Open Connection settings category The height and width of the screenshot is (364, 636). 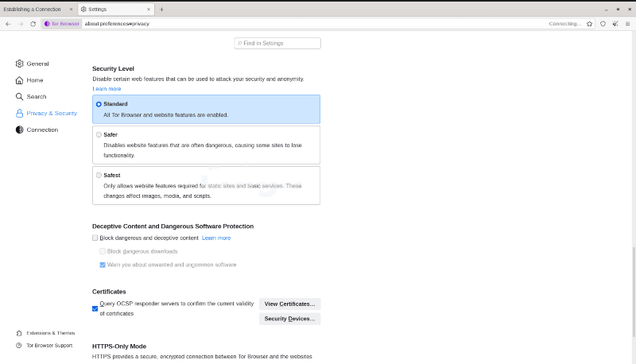[x=37, y=130]
